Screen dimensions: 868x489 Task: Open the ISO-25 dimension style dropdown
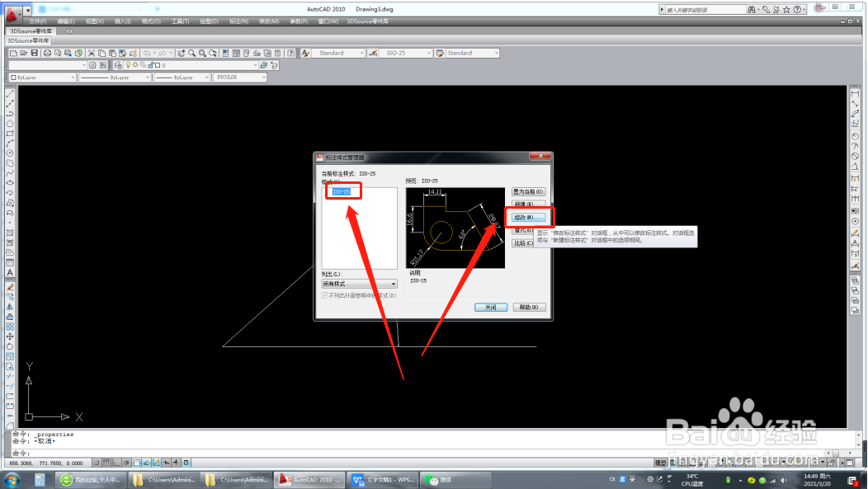tap(405, 53)
